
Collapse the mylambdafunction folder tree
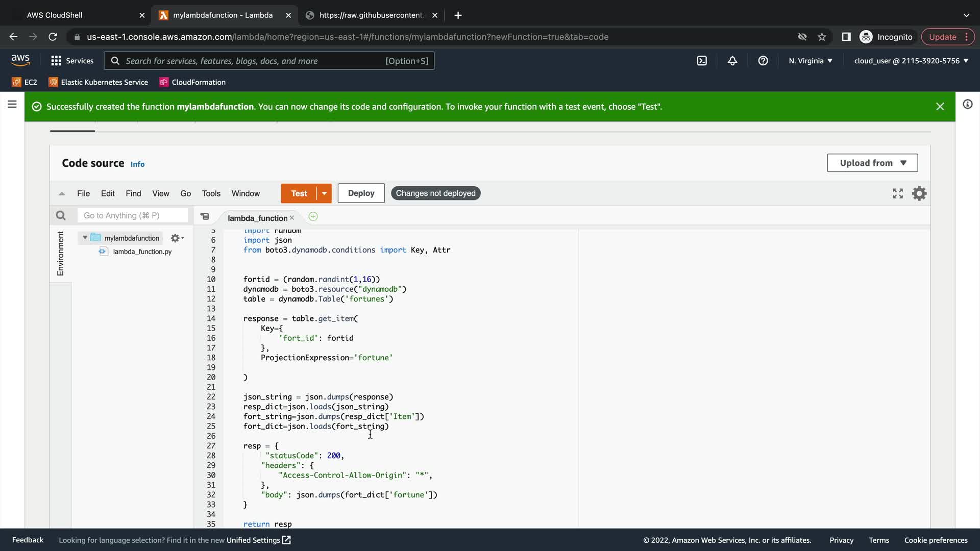(85, 238)
